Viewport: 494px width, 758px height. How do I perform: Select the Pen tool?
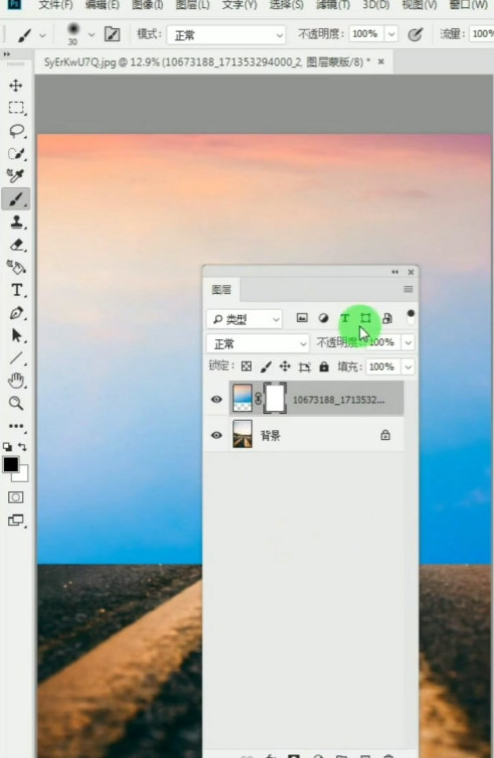pos(17,313)
